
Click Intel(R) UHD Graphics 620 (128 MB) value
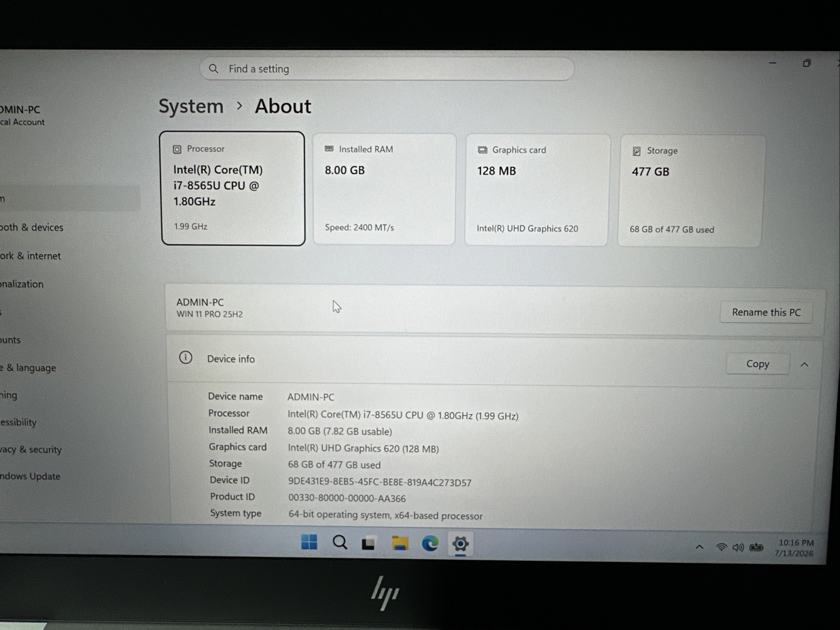coord(363,449)
